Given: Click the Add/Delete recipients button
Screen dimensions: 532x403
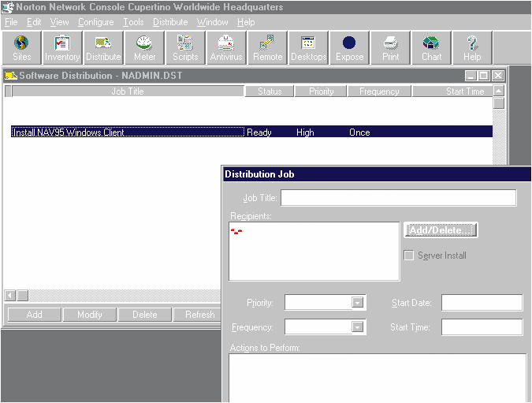Looking at the screenshot, I should (x=441, y=230).
